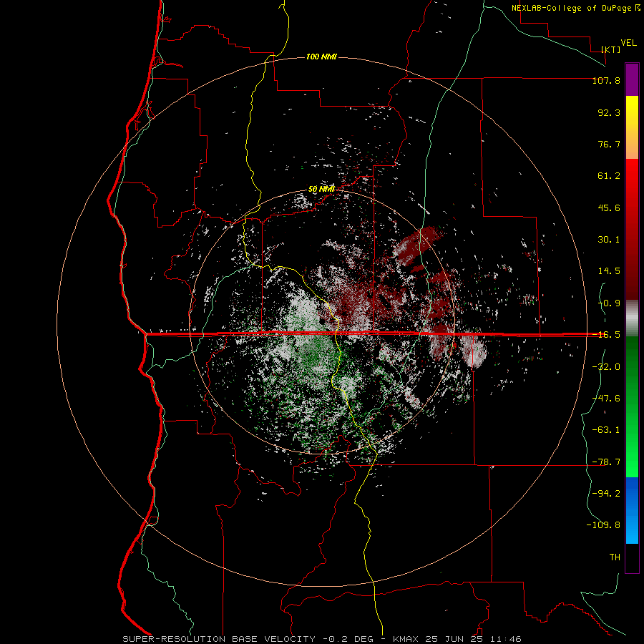Screen dimensions: 644x644
Task: Click the 30.1 value on the velocity scale
Action: click(x=609, y=240)
